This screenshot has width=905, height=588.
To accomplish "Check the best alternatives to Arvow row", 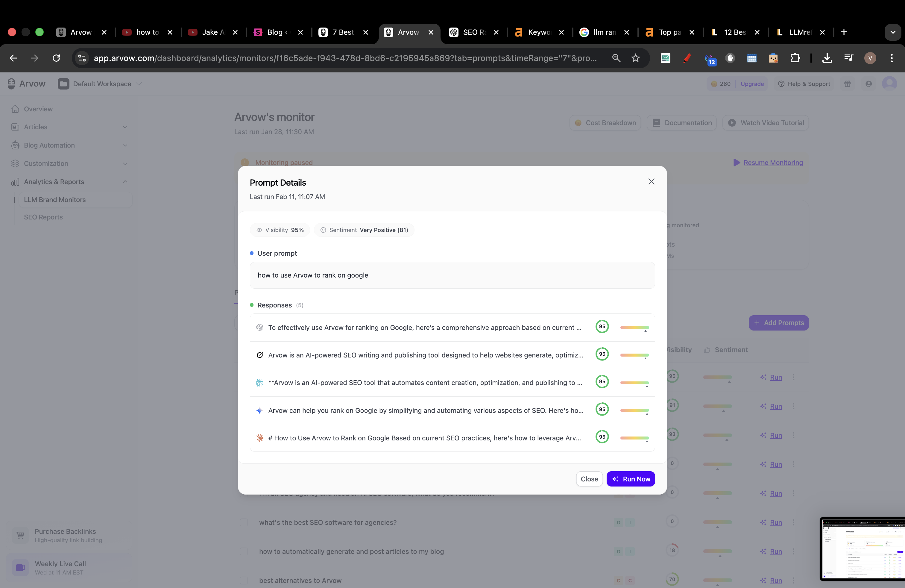I will click(244, 580).
